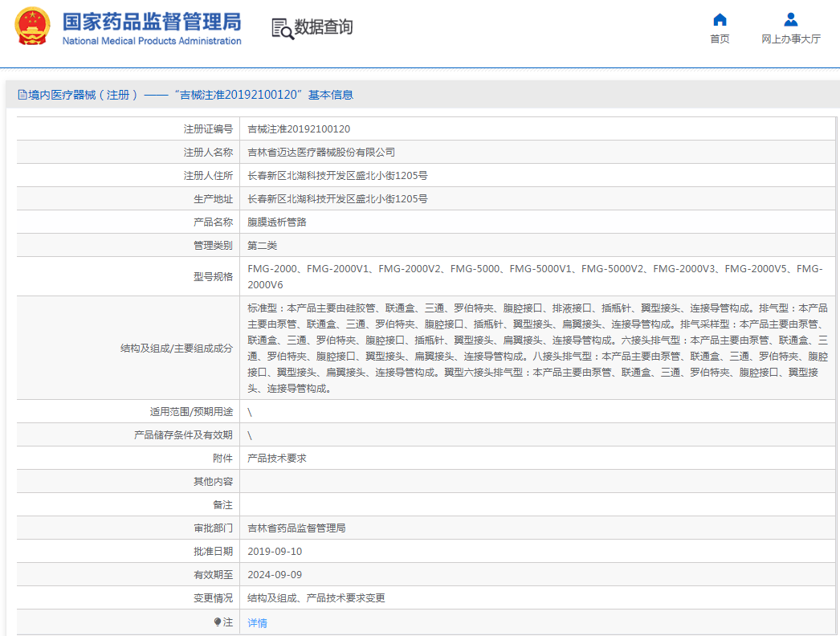
Task: Click the 注册证编号 row label
Action: click(208, 129)
